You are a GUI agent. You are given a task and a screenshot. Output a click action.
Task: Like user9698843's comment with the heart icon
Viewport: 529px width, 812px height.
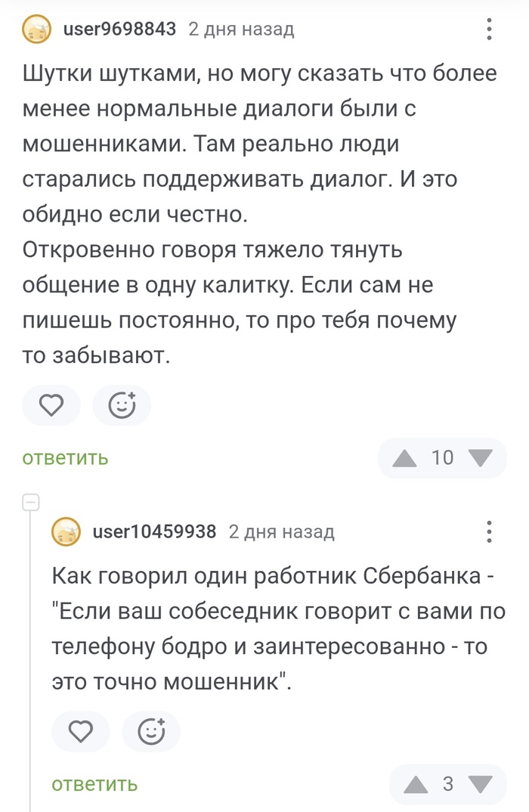(51, 405)
